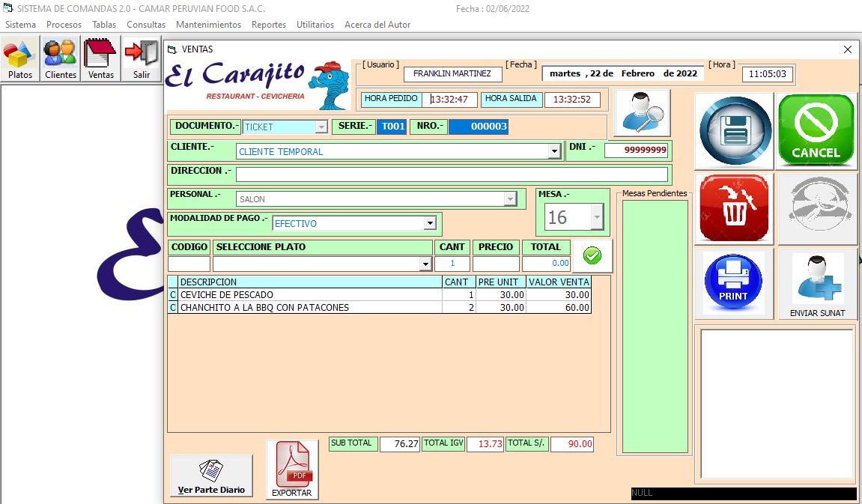
Task: Export sale using the PDF icon
Action: pyautogui.click(x=292, y=469)
